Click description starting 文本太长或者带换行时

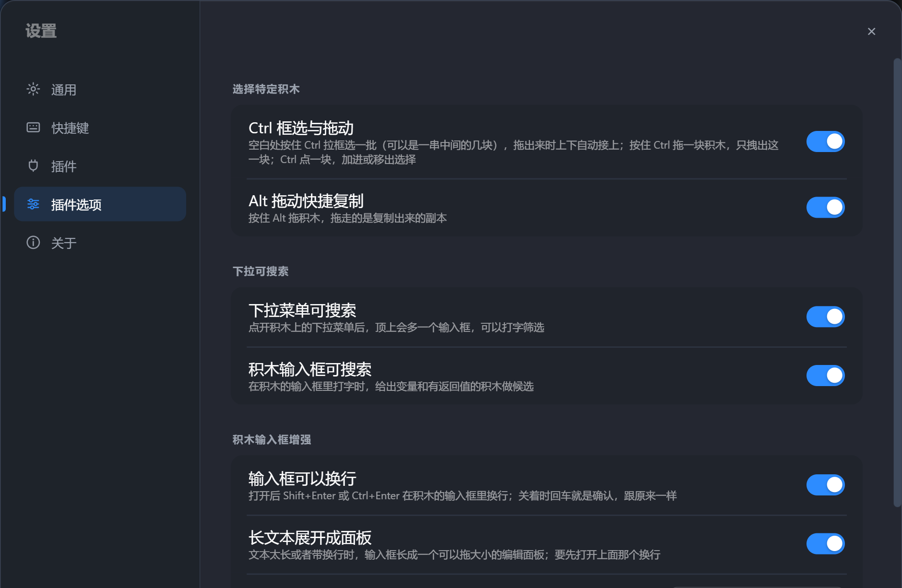[x=454, y=555]
